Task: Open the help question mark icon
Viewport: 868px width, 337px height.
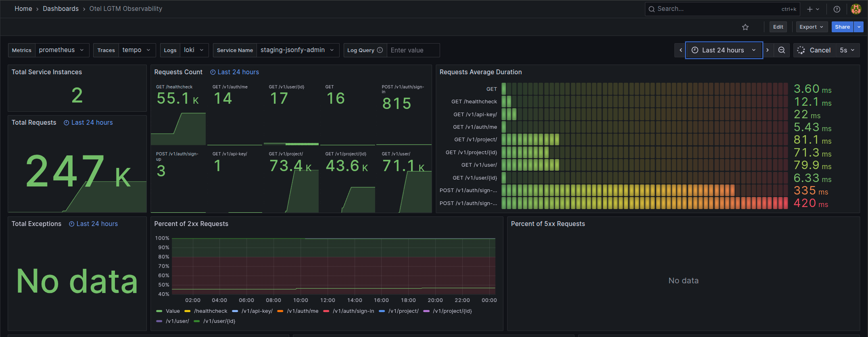Action: point(837,9)
